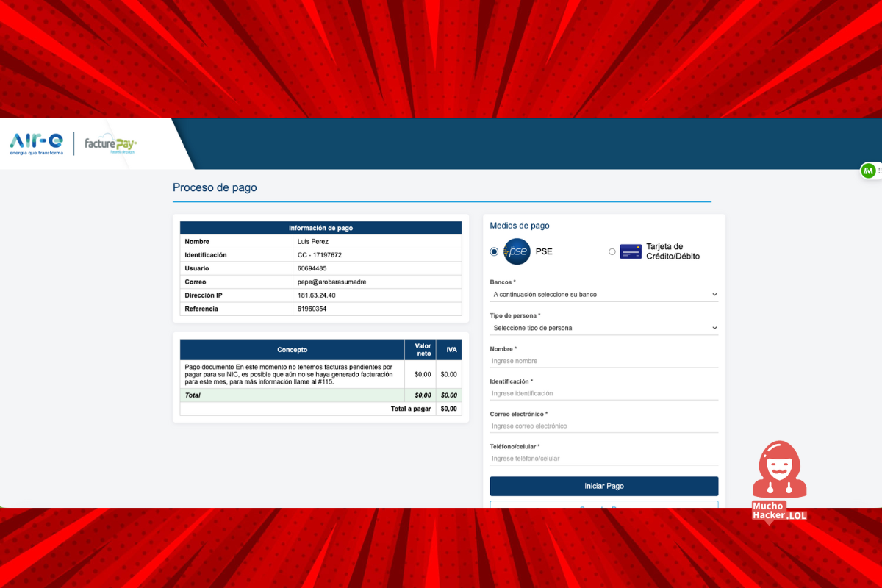Viewport: 882px width, 588px height.
Task: Click the "Información de pago" table header
Action: pos(320,228)
